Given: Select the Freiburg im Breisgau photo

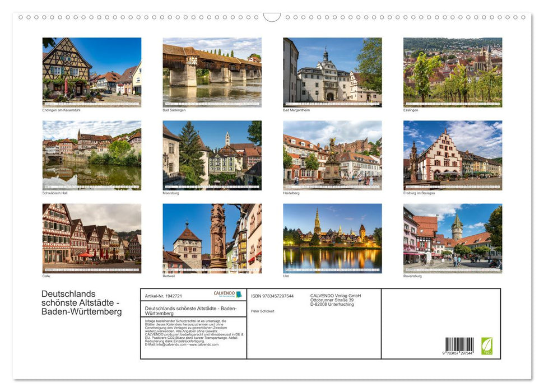Looking at the screenshot, I should [452, 155].
